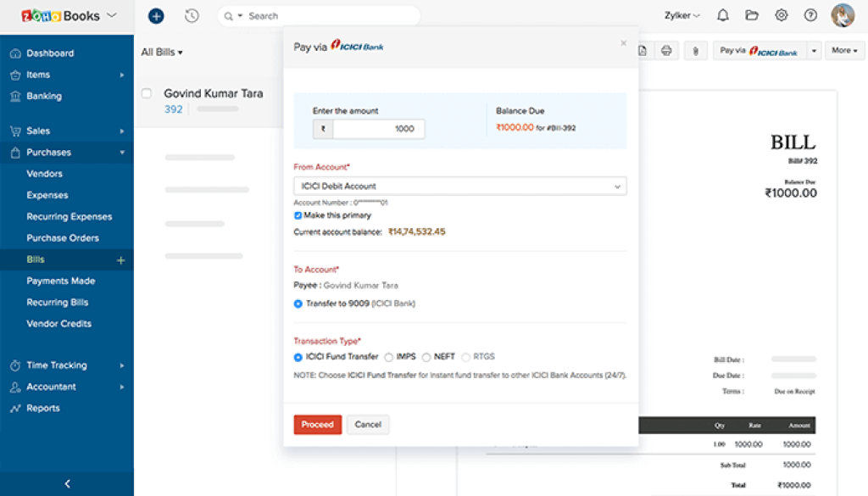Toggle Make this primary checkbox

click(298, 215)
